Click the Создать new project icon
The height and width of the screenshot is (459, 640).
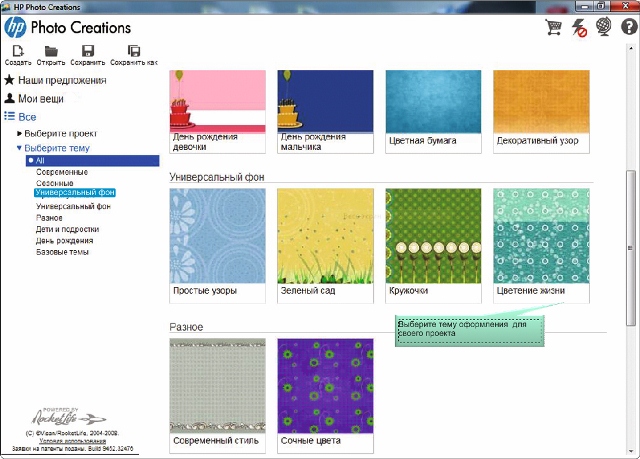click(x=18, y=55)
